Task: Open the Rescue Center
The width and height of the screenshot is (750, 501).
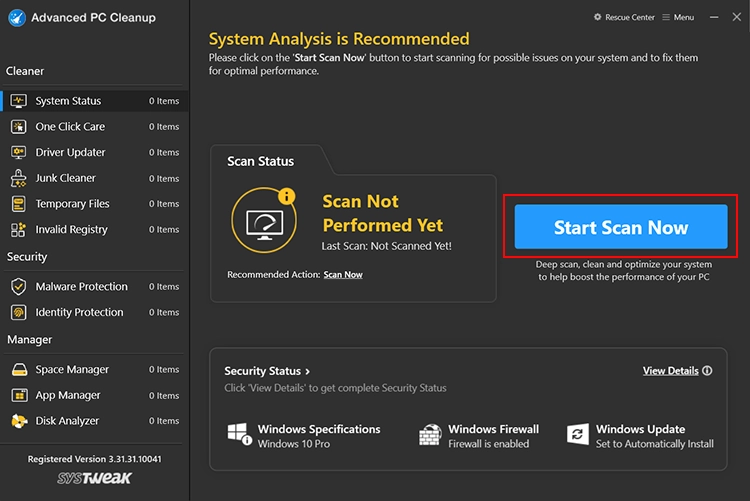Action: [624, 17]
